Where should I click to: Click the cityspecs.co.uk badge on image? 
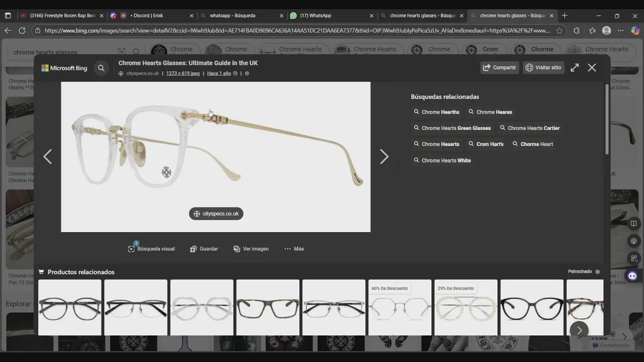pyautogui.click(x=216, y=214)
